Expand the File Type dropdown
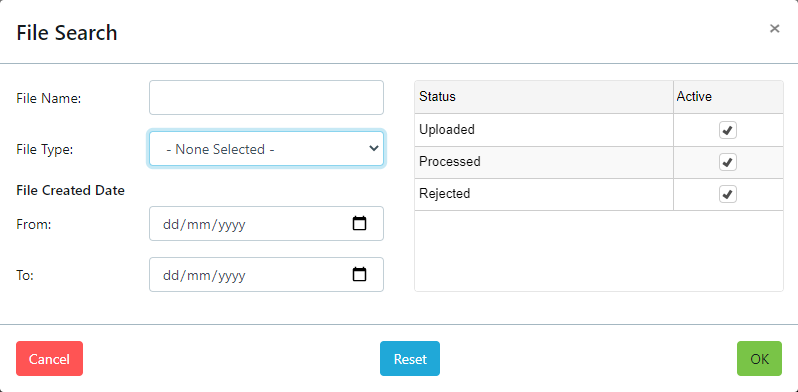The image size is (798, 392). point(266,149)
